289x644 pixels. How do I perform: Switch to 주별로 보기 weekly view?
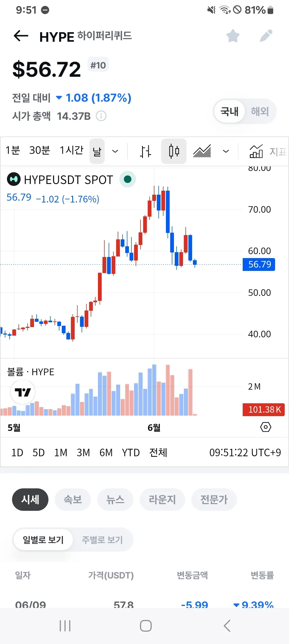(102, 540)
